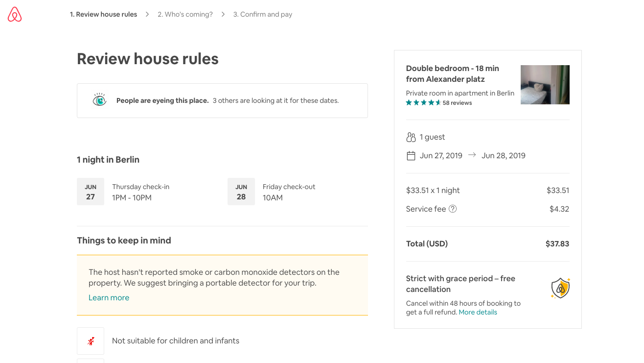Select the Review house rules step
Image resolution: width=644 pixels, height=363 pixels.
click(103, 14)
